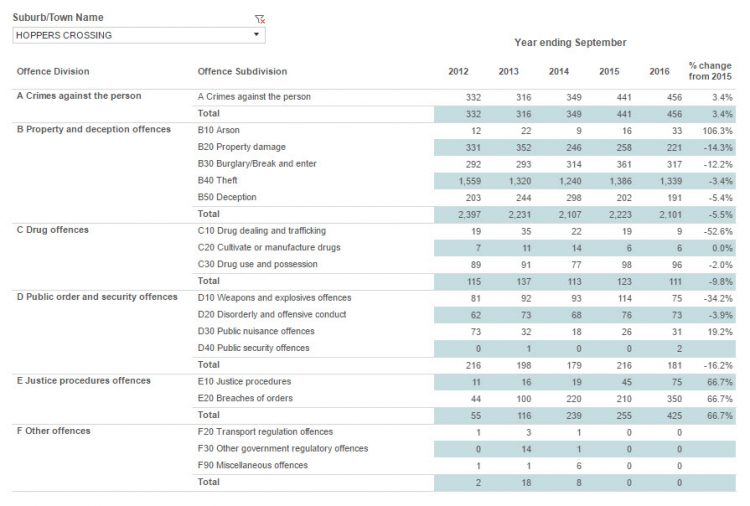Clear the Suburb/Town Name filter icon

(x=260, y=18)
